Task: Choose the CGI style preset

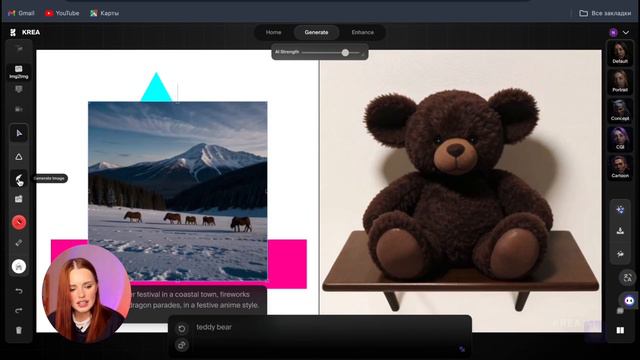Action: click(x=620, y=138)
